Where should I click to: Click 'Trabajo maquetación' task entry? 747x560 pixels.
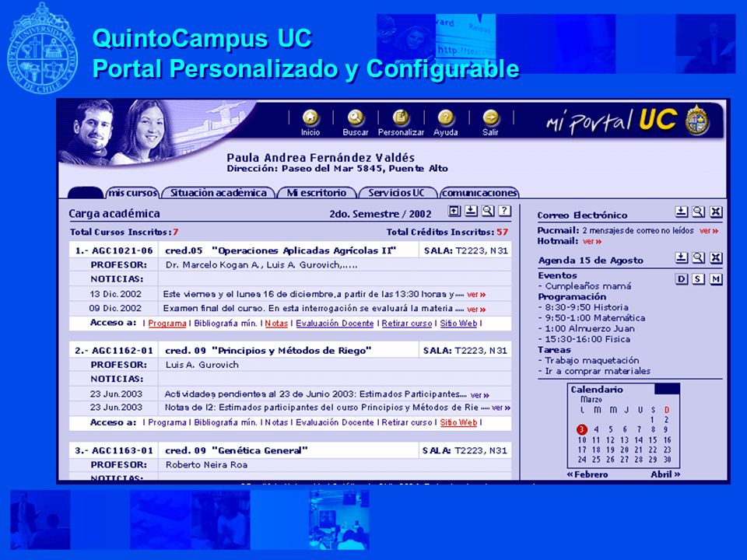[x=592, y=360]
